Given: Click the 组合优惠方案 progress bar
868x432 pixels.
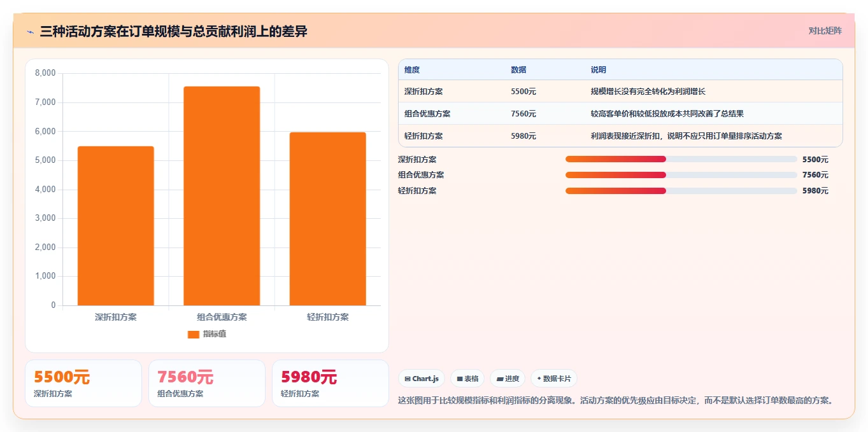Looking at the screenshot, I should (681, 175).
